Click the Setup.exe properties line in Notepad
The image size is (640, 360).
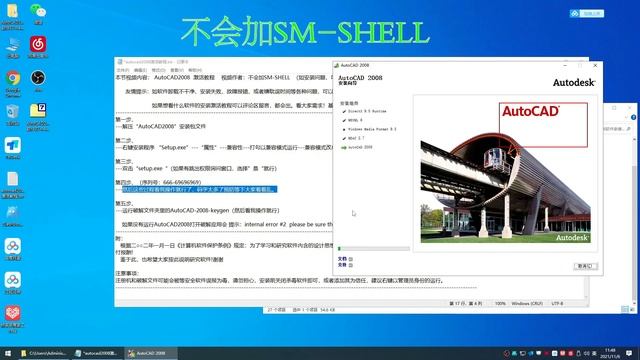point(224,147)
